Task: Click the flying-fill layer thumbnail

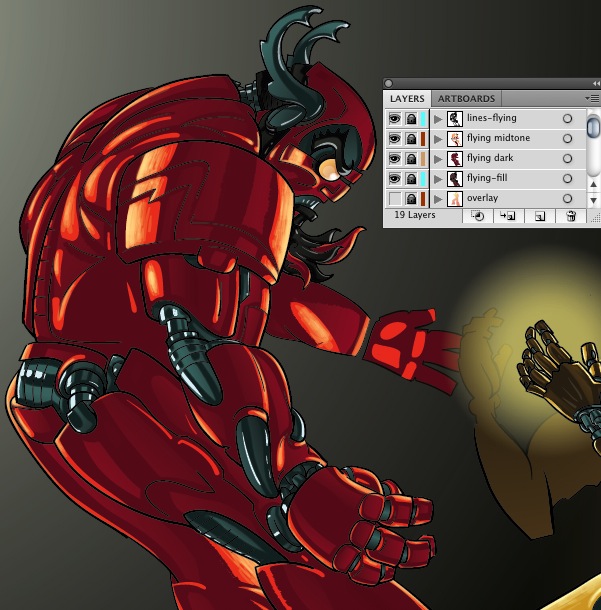Action: (x=455, y=179)
